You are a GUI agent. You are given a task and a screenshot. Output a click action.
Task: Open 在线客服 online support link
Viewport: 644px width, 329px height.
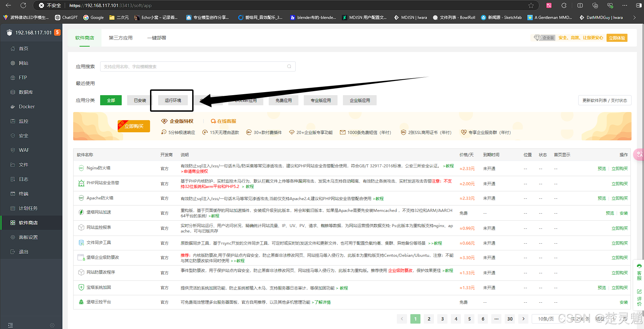pos(224,121)
